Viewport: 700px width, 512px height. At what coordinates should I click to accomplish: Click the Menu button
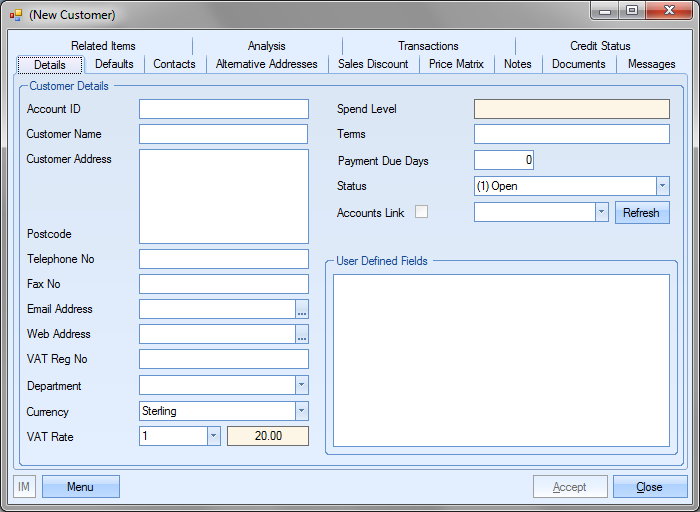[80, 487]
